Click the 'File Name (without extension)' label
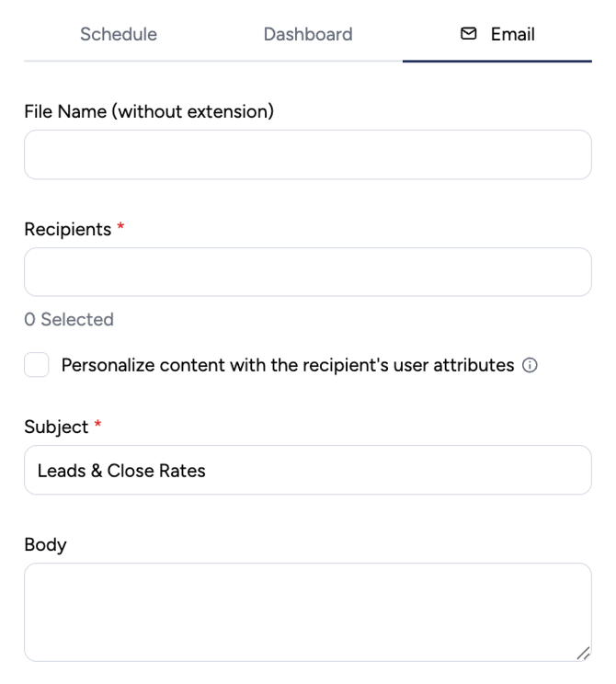The width and height of the screenshot is (616, 684). click(149, 111)
